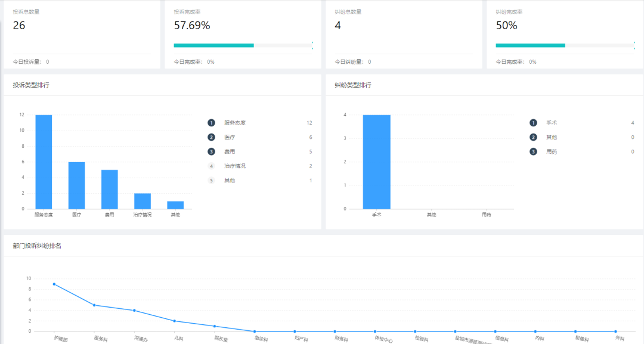Click rank 4 badge beside 治疗情况
644x344 pixels.
211,166
